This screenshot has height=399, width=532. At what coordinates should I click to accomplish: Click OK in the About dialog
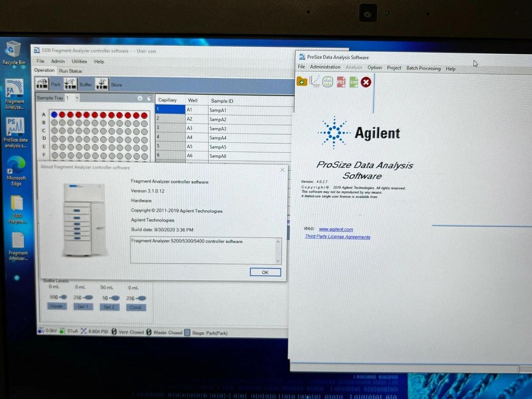265,272
